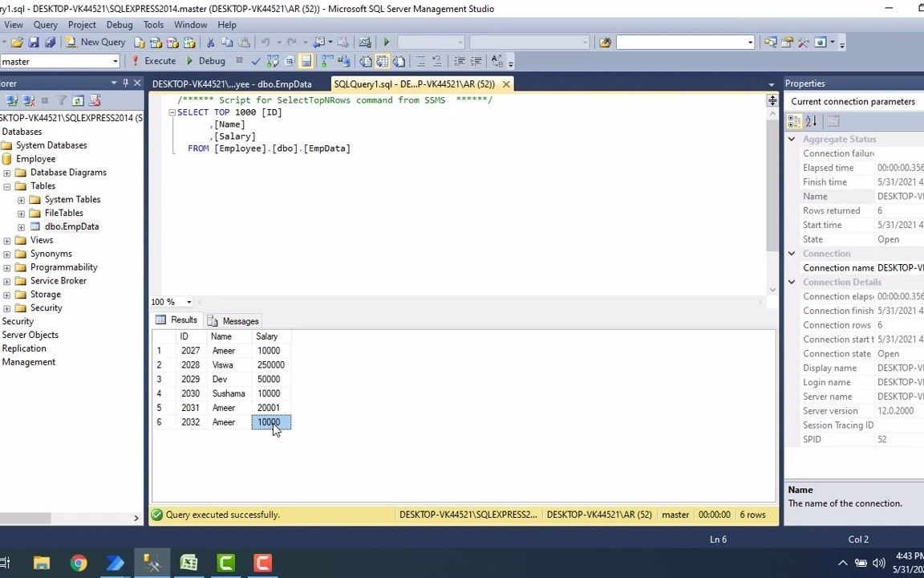Switch to the Messages tab
924x578 pixels.
[234, 321]
